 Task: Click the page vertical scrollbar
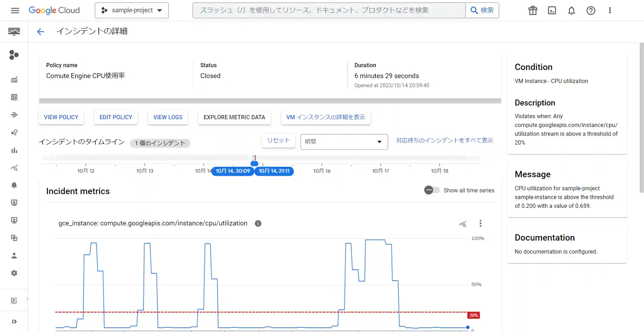click(x=642, y=118)
